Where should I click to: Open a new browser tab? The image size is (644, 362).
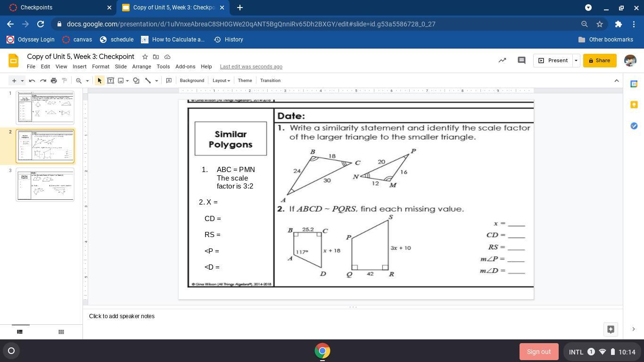240,8
